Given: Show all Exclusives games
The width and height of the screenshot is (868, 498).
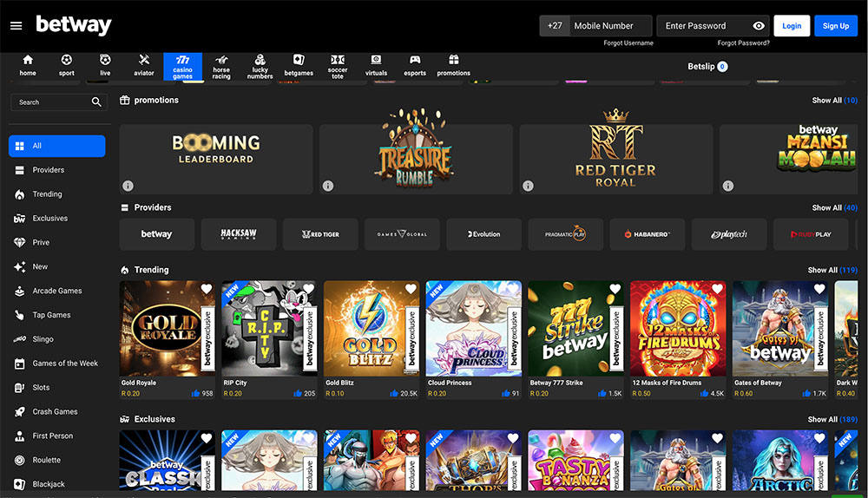Looking at the screenshot, I should click(832, 419).
